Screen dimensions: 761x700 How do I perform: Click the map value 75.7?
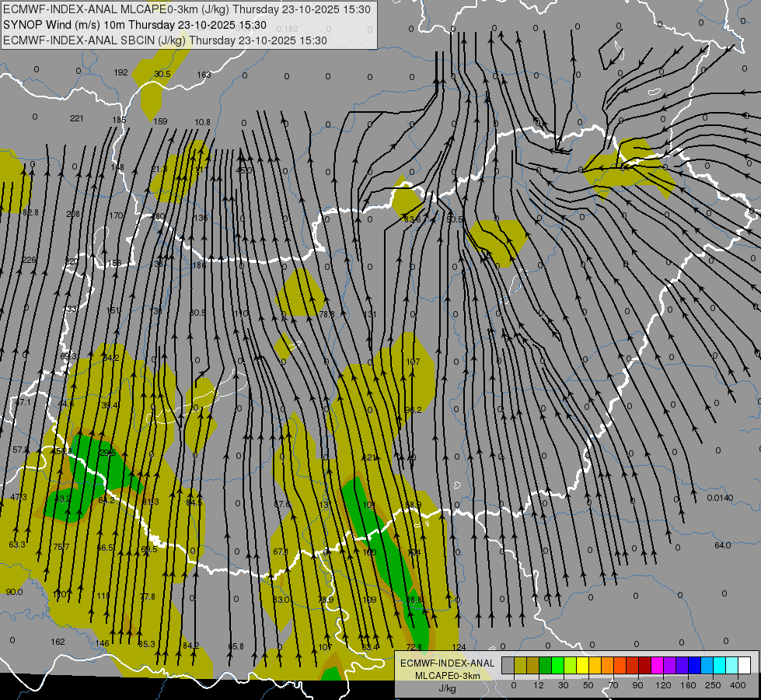click(x=61, y=547)
